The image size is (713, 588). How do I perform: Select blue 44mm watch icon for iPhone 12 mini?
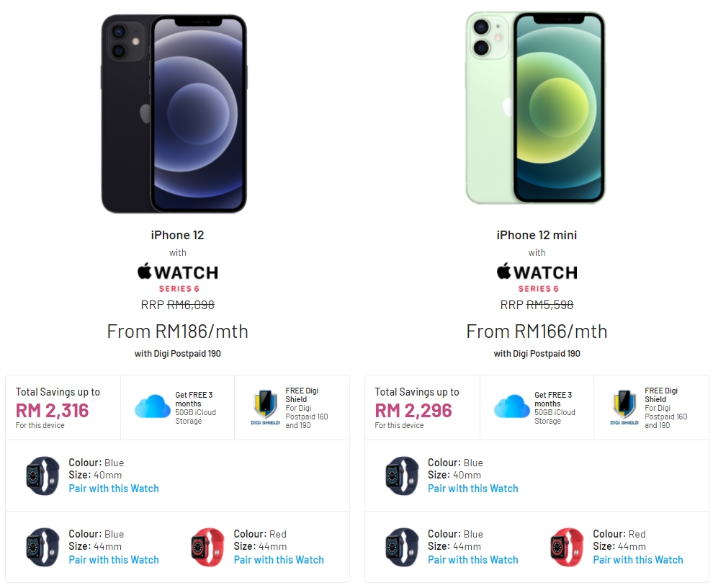pos(402,547)
